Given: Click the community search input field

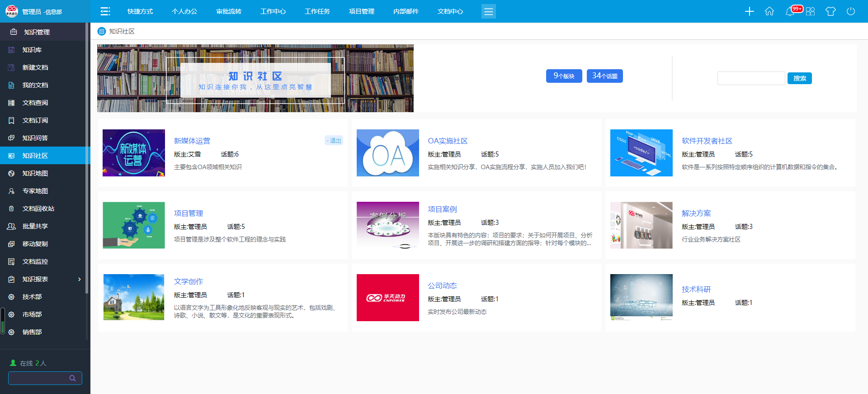Looking at the screenshot, I should (751, 78).
